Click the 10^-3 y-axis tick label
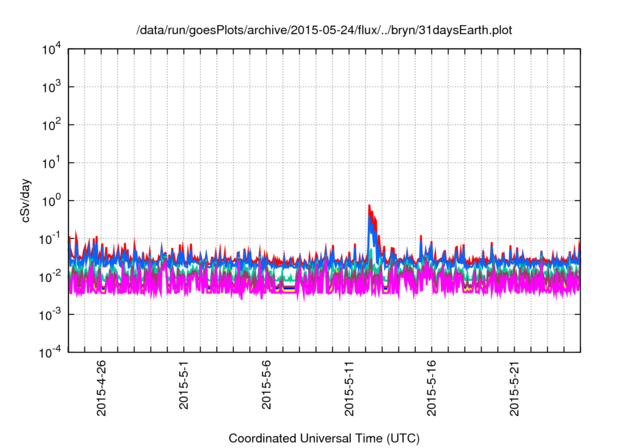This screenshot has height=448, width=640. click(x=50, y=314)
